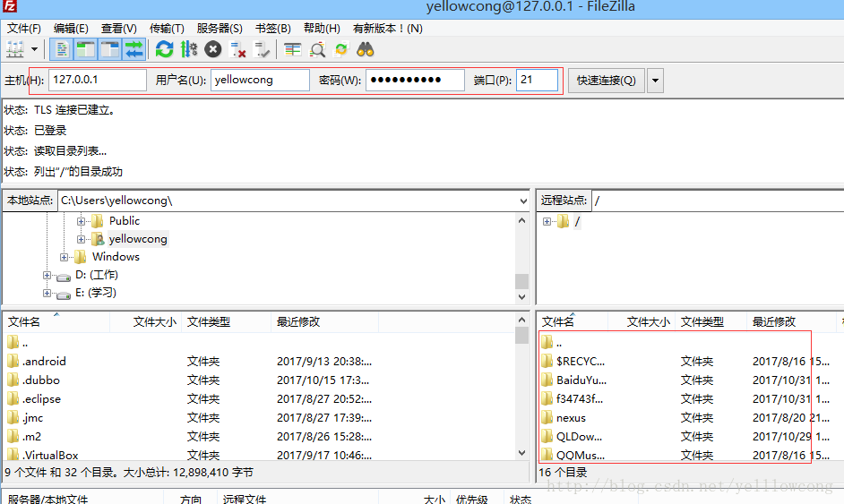Open the 服务器(S) menu
Viewport: 844px width, 504px height.
pyautogui.click(x=220, y=28)
